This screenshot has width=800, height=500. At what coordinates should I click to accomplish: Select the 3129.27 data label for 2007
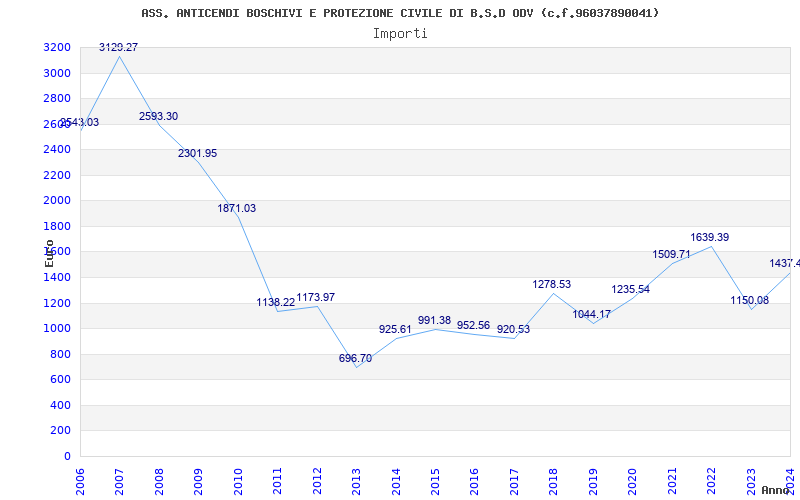pyautogui.click(x=118, y=47)
